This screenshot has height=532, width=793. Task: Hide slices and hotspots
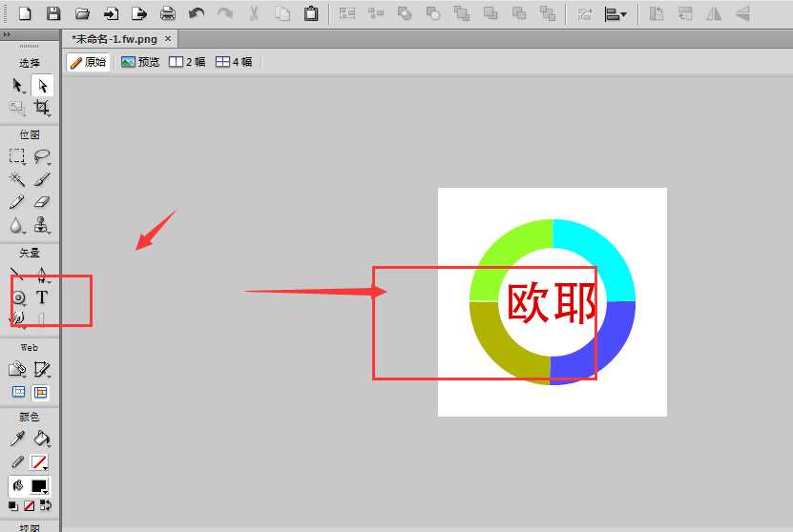pyautogui.click(x=19, y=392)
